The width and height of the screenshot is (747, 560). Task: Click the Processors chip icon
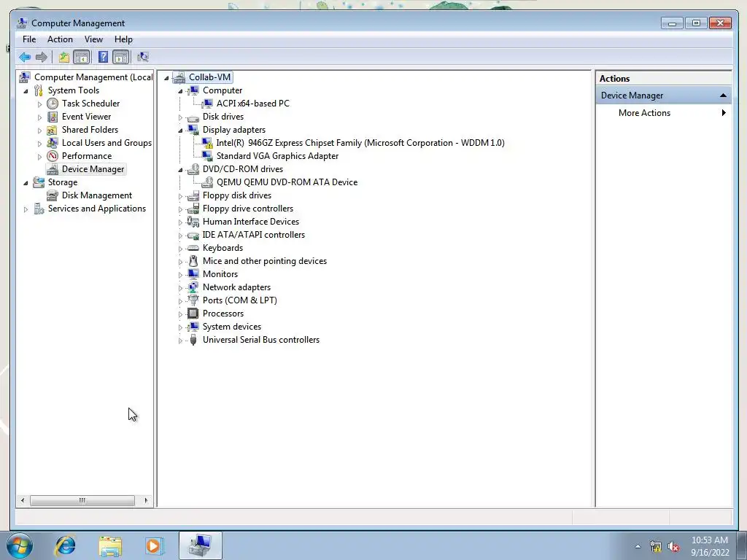[x=193, y=314]
